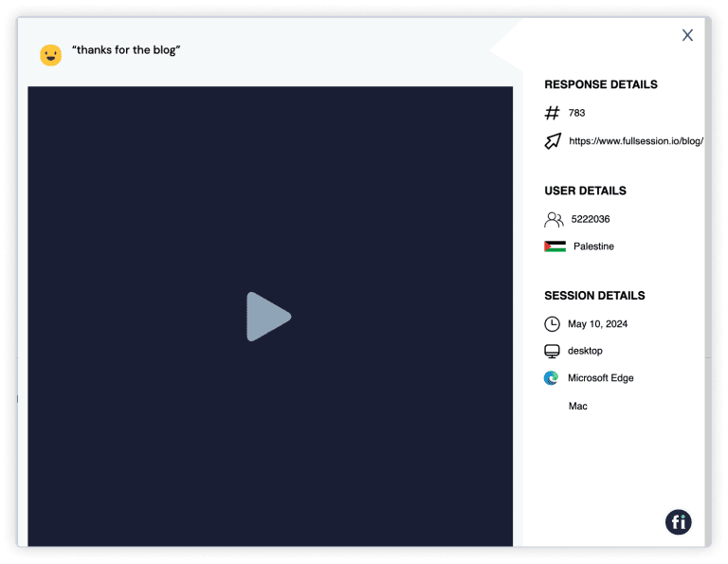Image resolution: width=728 pixels, height=564 pixels.
Task: Click the "Mac" operating system label
Action: tap(577, 407)
